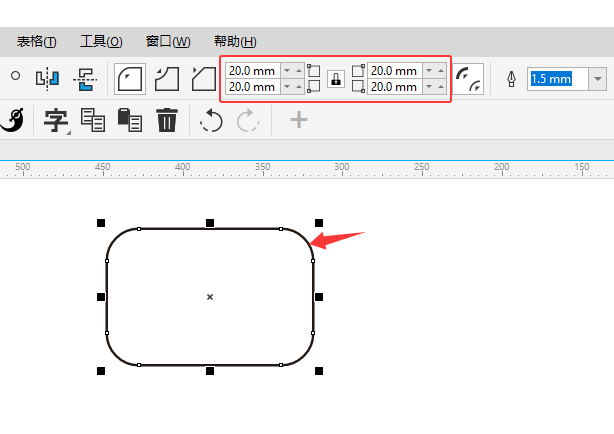The image size is (614, 434).
Task: Click the Copy icon
Action: pos(93,119)
